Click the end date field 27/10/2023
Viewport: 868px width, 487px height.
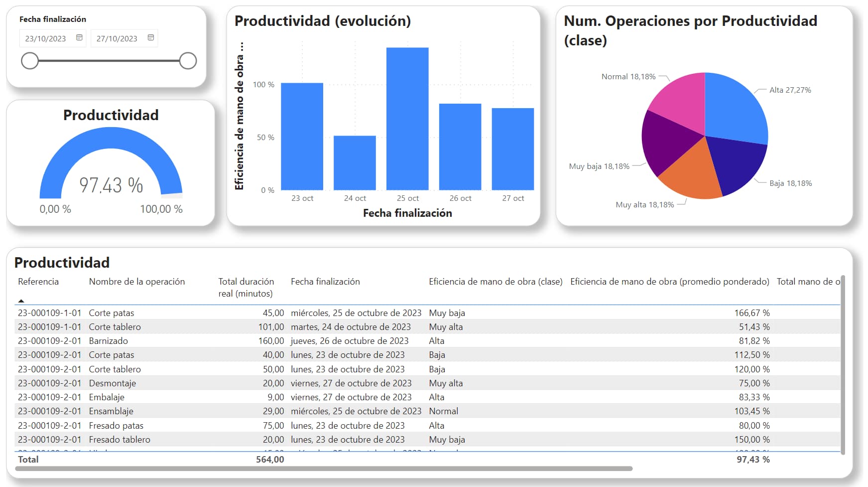117,38
